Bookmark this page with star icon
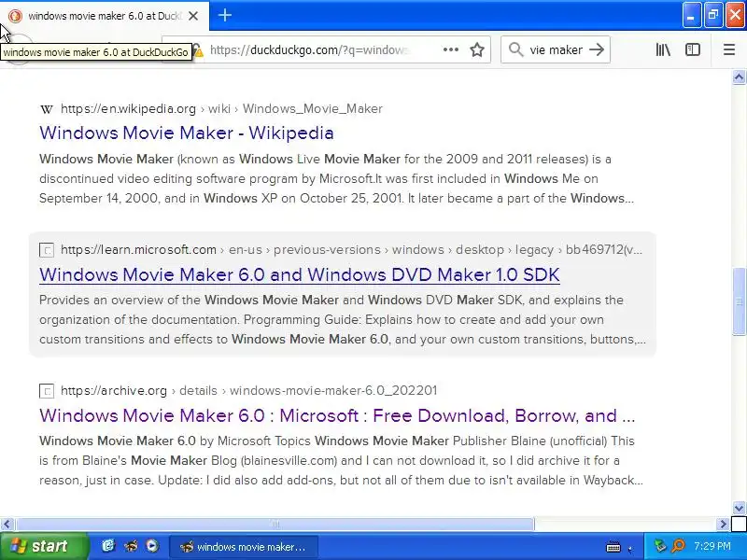Screen dimensions: 747x560 [x=477, y=49]
